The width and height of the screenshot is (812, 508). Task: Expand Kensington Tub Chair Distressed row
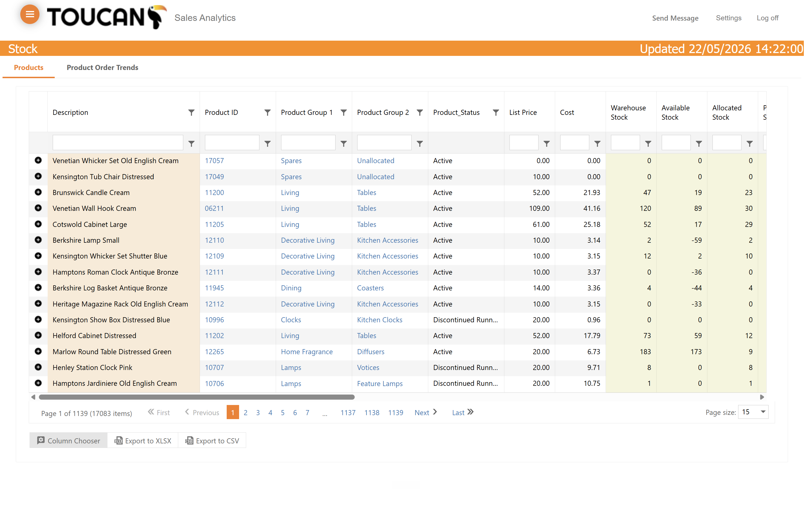pos(38,176)
